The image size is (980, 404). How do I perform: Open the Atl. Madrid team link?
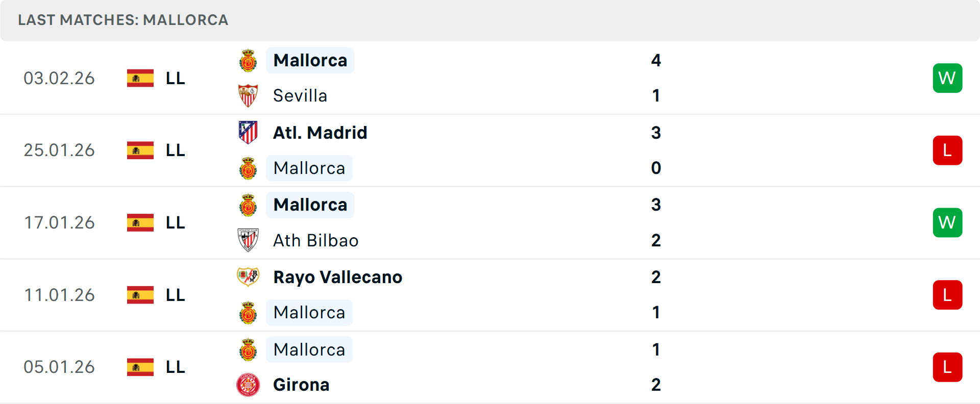click(x=320, y=133)
